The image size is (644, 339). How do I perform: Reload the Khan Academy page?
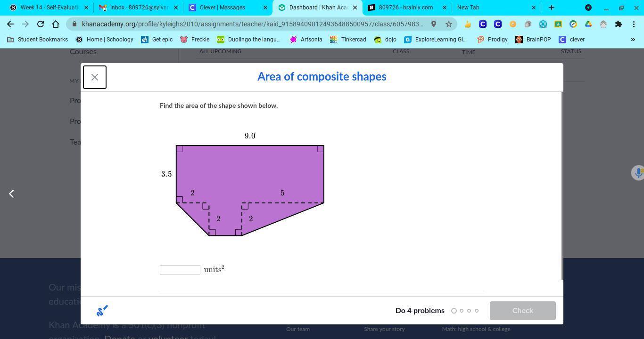click(41, 24)
